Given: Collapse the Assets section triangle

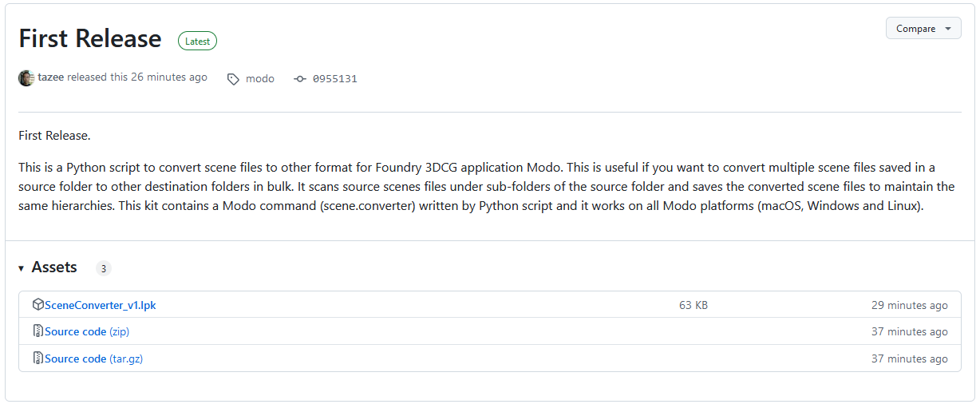Looking at the screenshot, I should click(x=22, y=268).
